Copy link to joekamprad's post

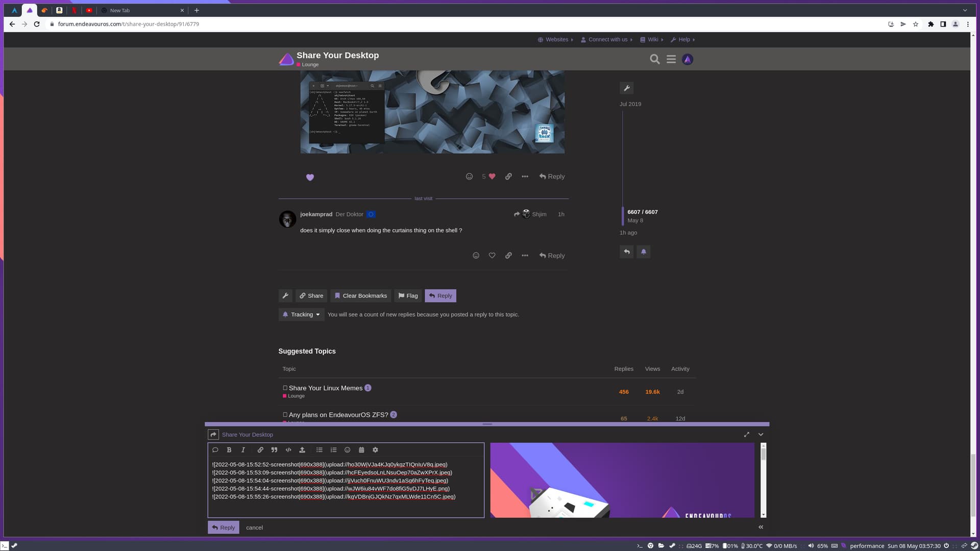508,256
